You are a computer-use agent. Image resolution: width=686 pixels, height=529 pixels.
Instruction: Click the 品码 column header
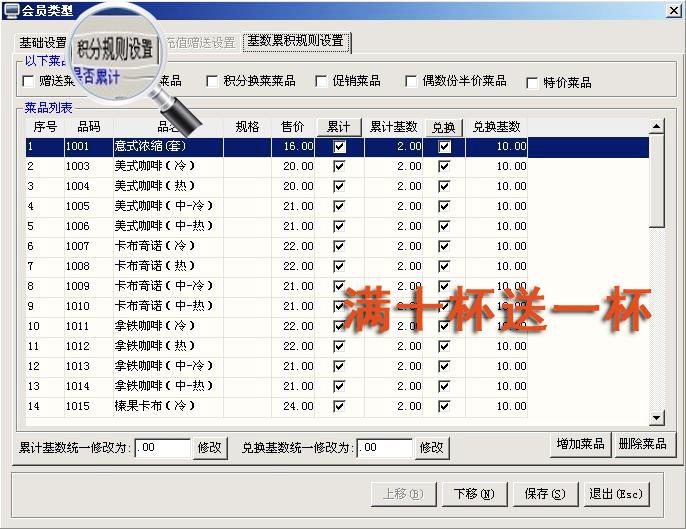[x=89, y=127]
